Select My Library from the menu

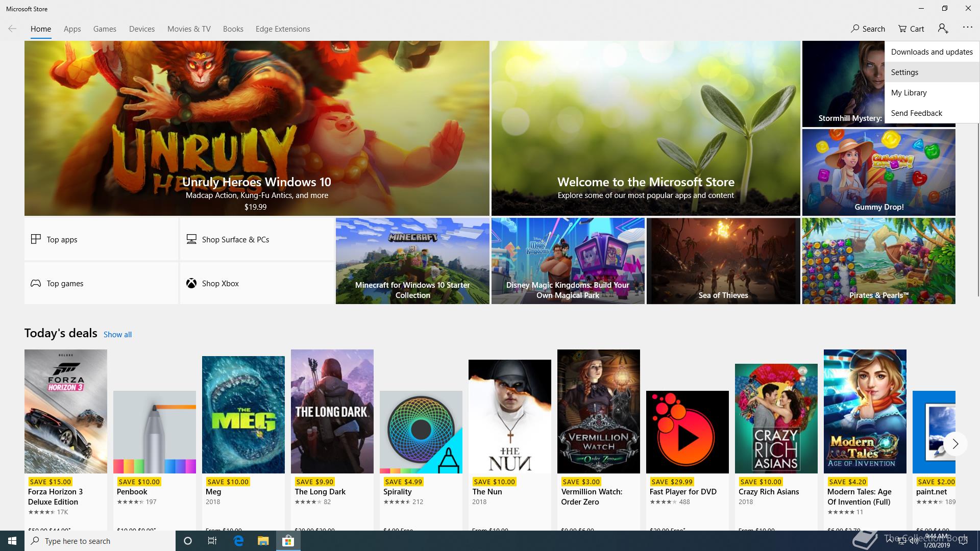pos(932,92)
